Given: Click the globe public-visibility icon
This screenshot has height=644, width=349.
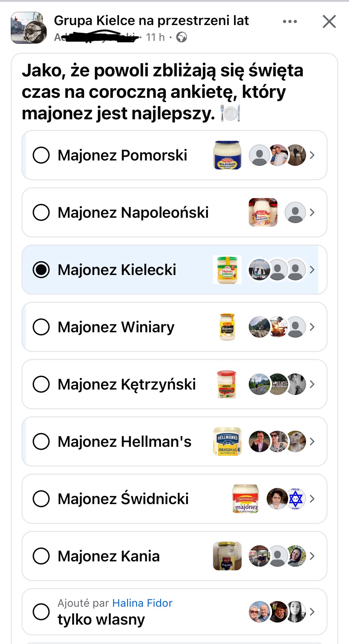Looking at the screenshot, I should point(182,37).
